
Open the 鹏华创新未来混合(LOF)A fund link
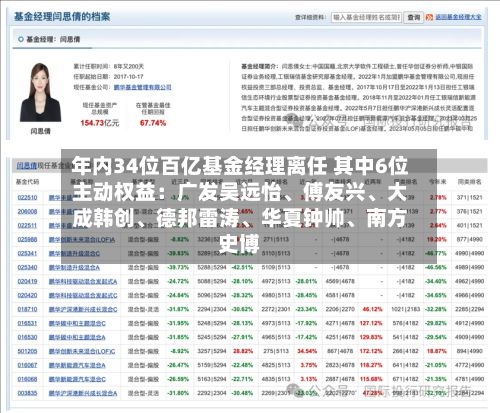[82, 240]
